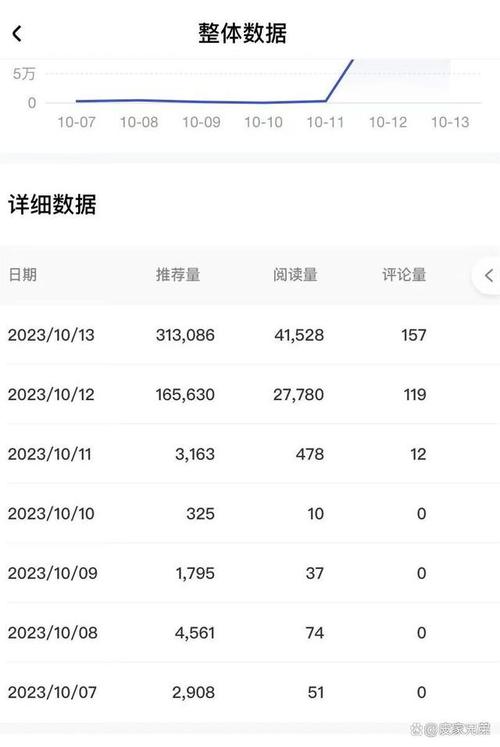
Task: Click the 3,163 recommendation value
Action: (x=195, y=454)
